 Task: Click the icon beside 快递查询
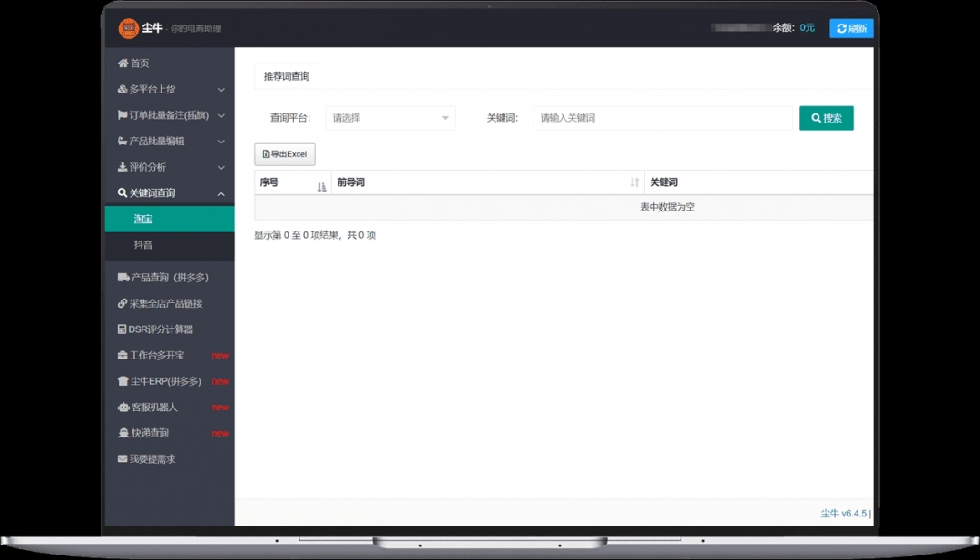123,433
